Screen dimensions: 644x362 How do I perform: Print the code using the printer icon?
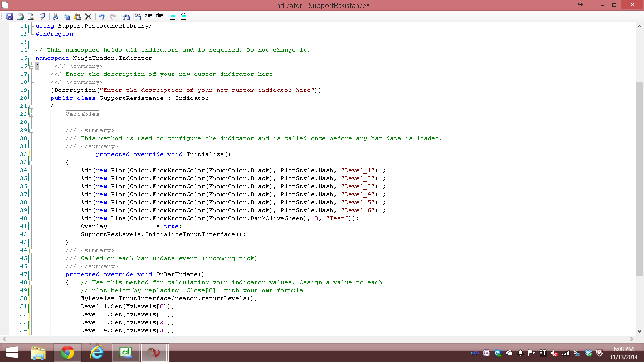(20, 16)
